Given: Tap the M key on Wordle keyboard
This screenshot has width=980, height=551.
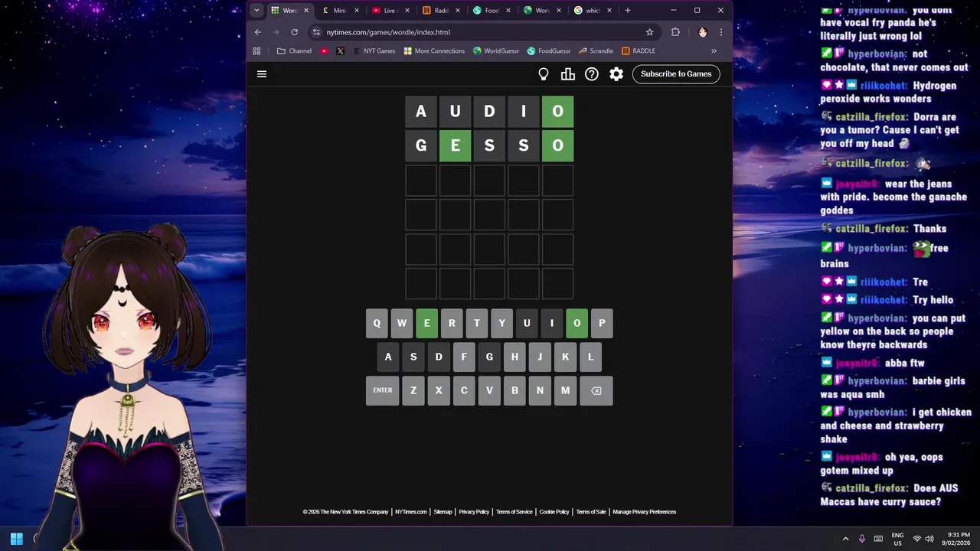Looking at the screenshot, I should pyautogui.click(x=565, y=390).
